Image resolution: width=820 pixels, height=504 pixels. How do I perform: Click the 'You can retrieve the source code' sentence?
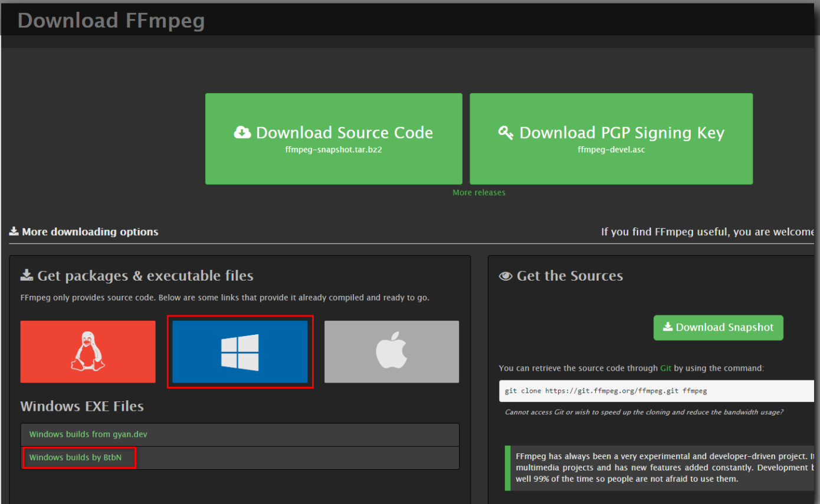631,368
